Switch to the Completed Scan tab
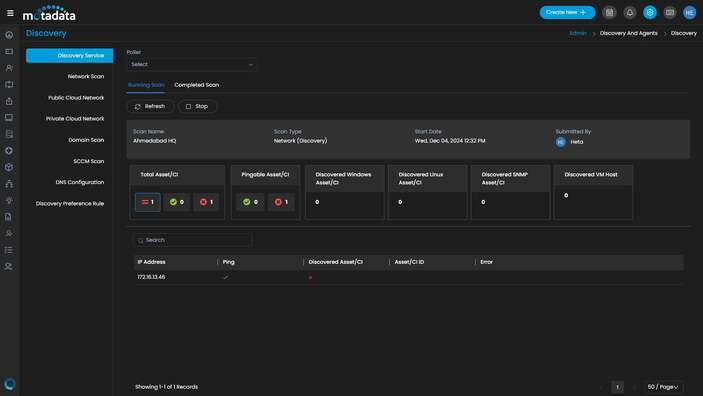The height and width of the screenshot is (396, 703). coord(196,85)
